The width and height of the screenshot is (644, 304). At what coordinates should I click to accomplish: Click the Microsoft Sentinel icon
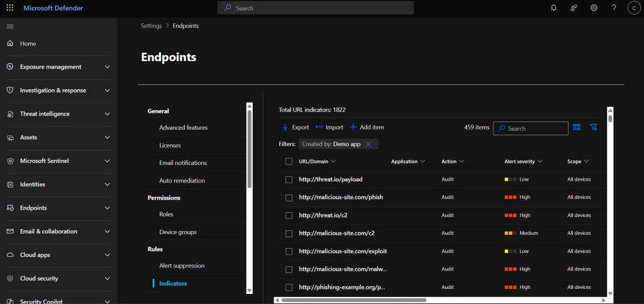[10, 161]
